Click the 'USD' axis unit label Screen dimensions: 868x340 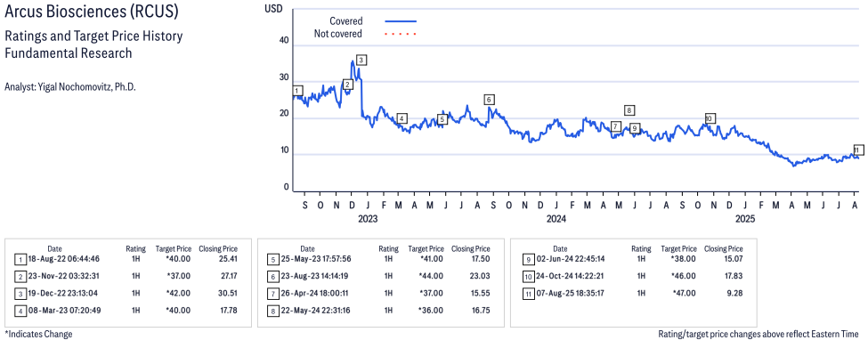coord(272,8)
